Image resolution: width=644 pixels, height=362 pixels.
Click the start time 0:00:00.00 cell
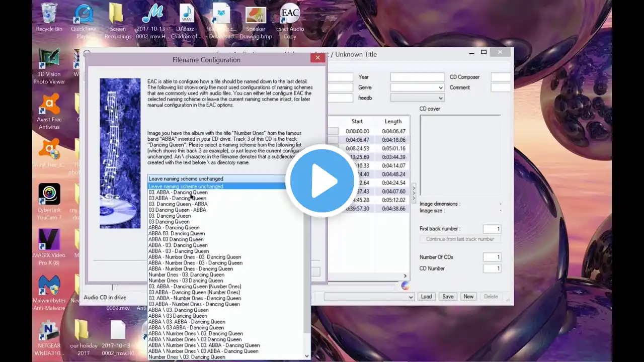coord(357,131)
